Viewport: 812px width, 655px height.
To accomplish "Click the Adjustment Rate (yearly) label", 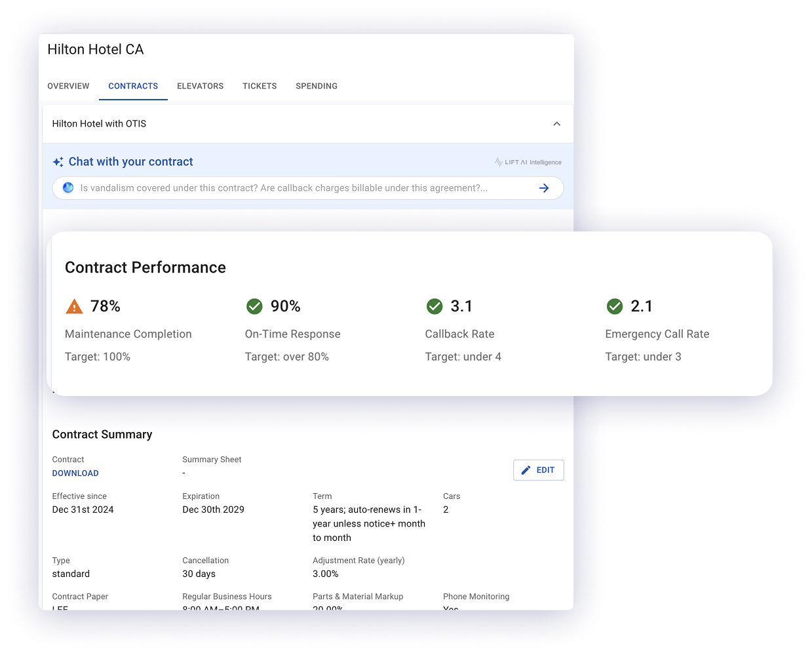I will coord(358,561).
